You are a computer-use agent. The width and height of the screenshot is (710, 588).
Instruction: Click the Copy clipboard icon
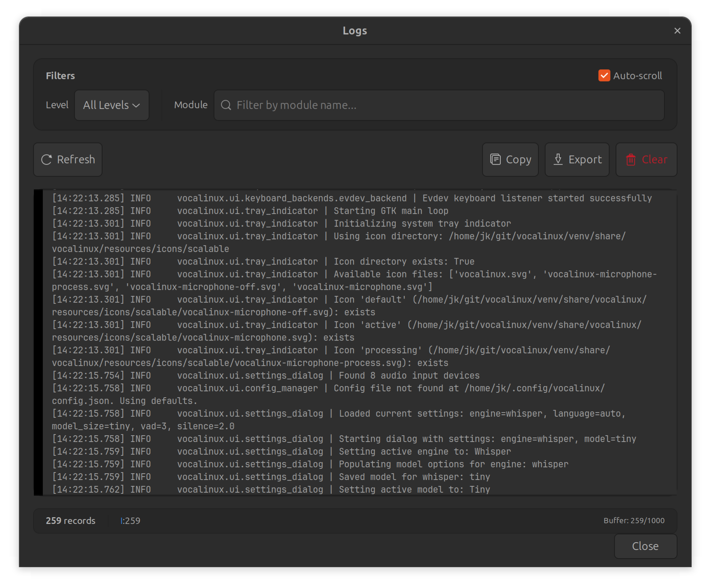495,159
